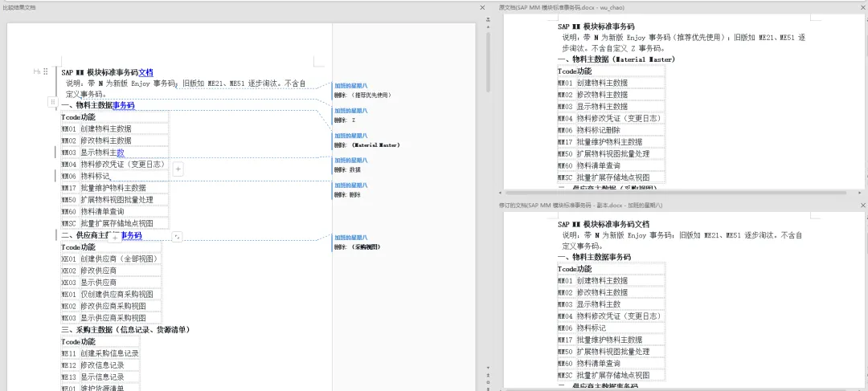Click XK02 修改供应商 row
Viewport: 868px width, 391px height.
[x=111, y=271]
